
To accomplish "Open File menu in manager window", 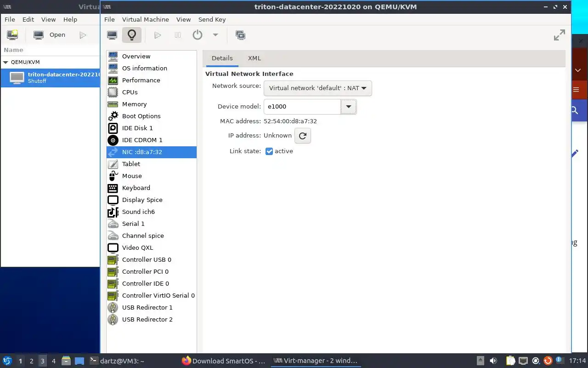I will (x=10, y=19).
